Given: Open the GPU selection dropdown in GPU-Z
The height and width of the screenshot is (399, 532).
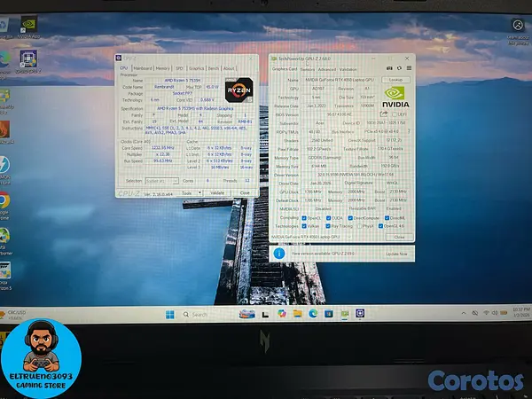Looking at the screenshot, I should click(311, 237).
